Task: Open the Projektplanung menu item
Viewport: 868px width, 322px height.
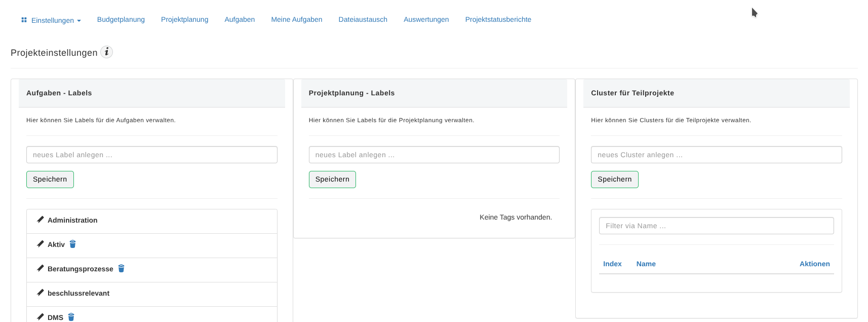Action: coord(184,19)
